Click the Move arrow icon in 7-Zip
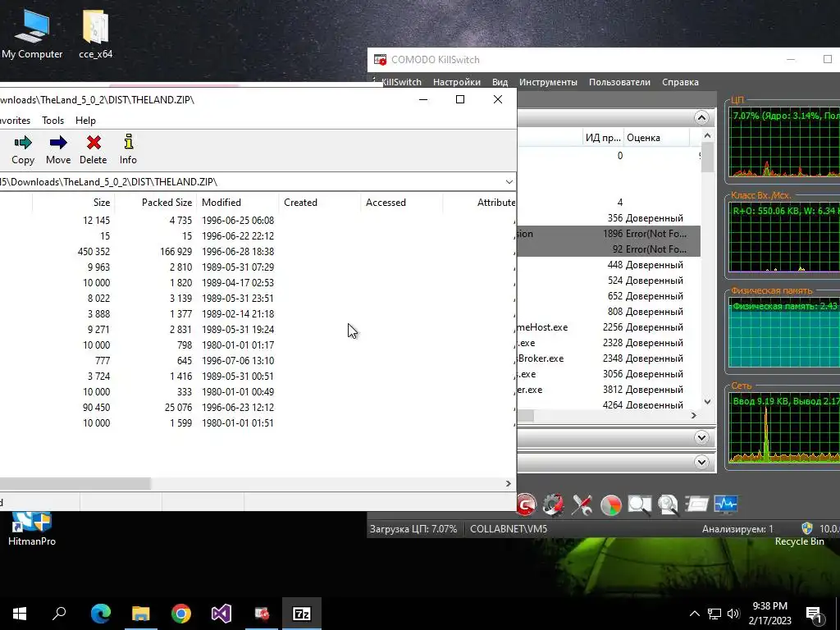 coord(58,143)
